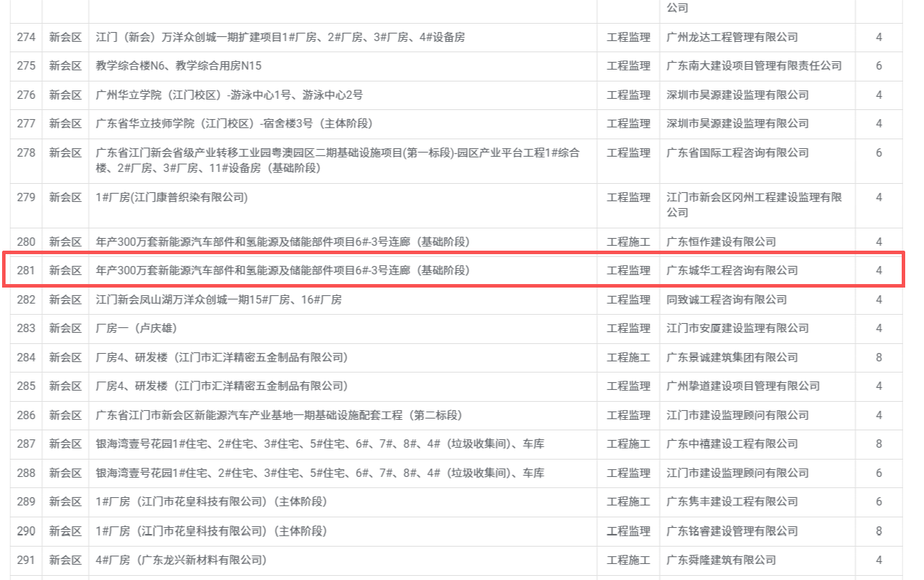Select company 广东隽丰建设工程有限公司

click(732, 502)
